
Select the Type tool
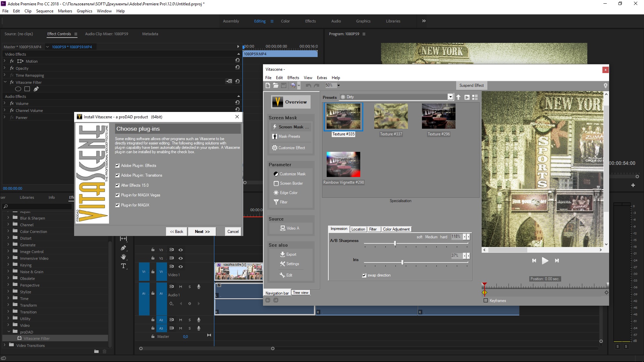point(123,266)
